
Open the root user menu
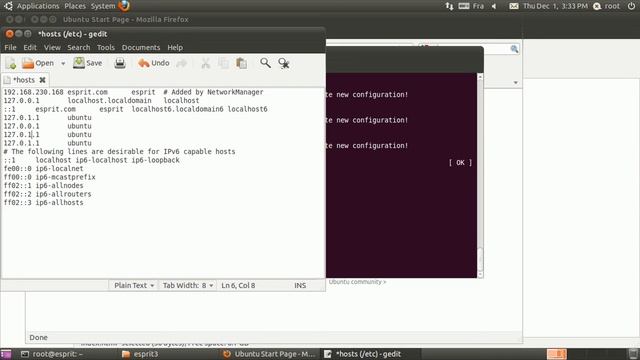(607, 6)
